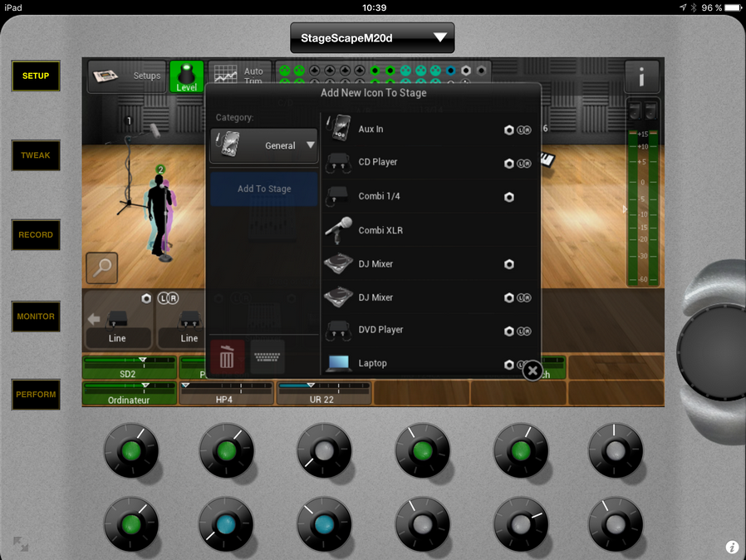Open the keyboard rename icon

267,356
